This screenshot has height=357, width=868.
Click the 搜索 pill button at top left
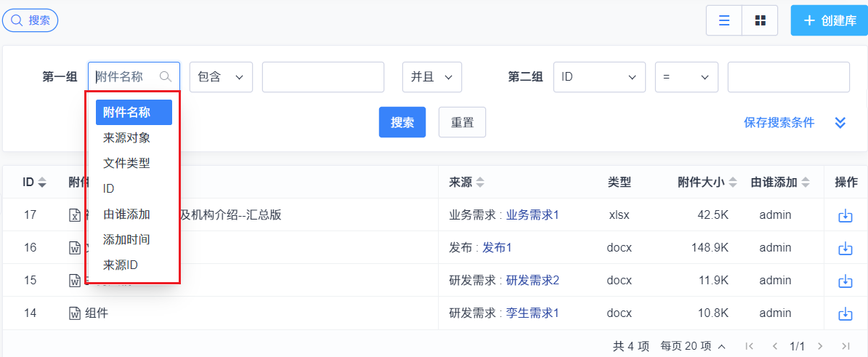click(31, 20)
